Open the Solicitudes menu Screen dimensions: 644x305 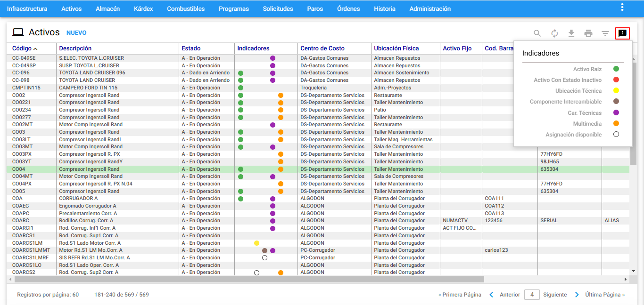tap(278, 9)
